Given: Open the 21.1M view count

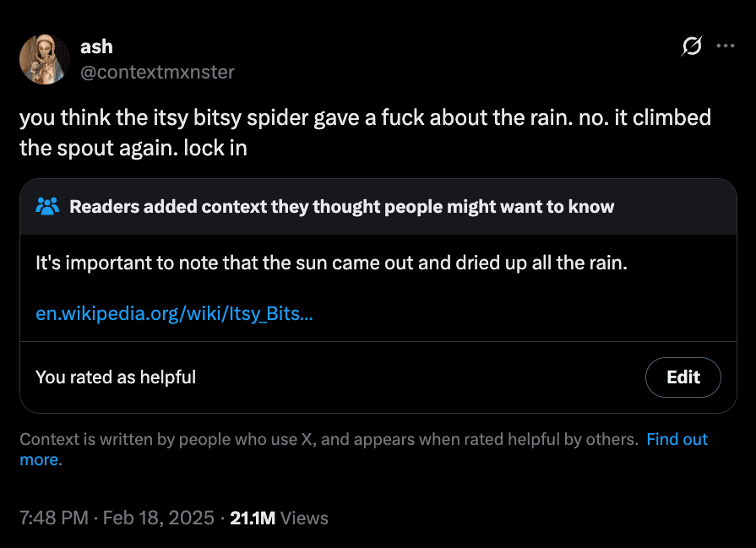Looking at the screenshot, I should (x=253, y=518).
